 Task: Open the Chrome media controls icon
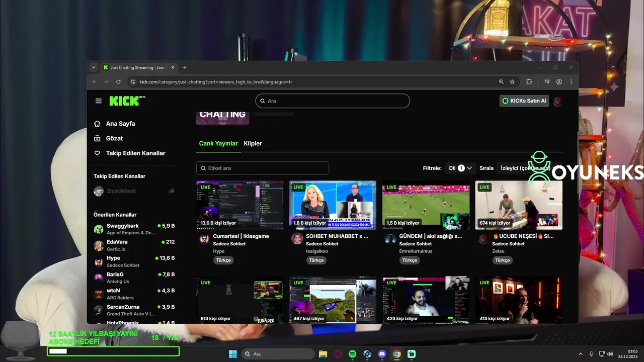tap(547, 81)
